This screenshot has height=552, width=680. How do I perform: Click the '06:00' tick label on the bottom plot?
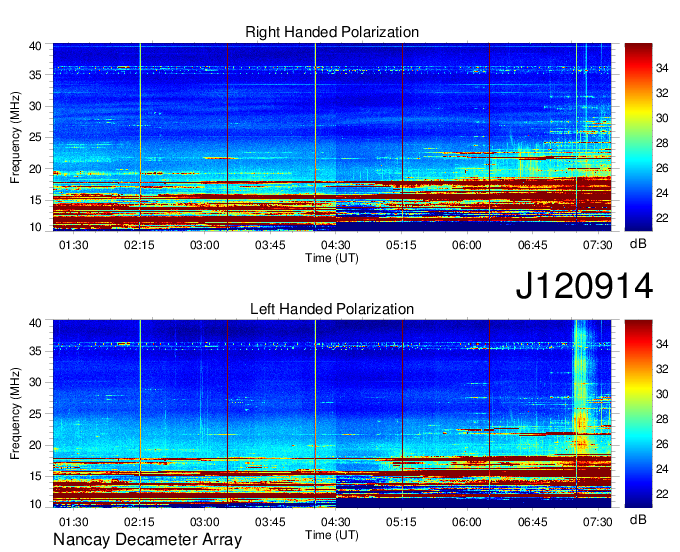click(467, 522)
